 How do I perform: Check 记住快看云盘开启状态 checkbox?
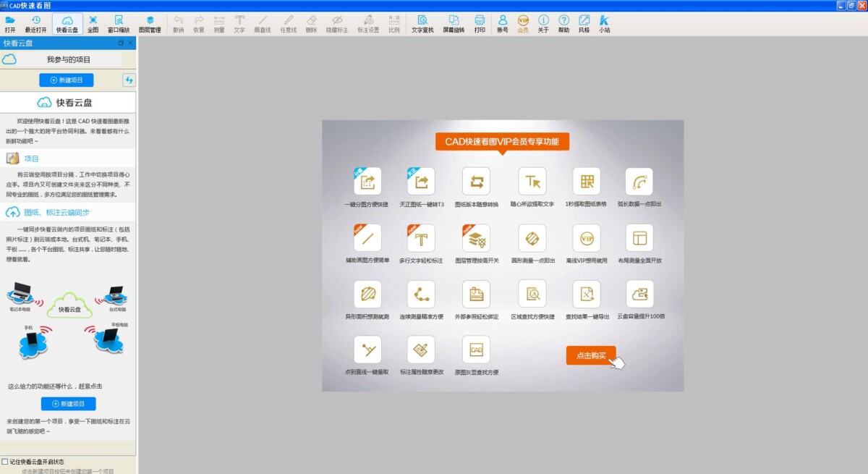pyautogui.click(x=5, y=462)
